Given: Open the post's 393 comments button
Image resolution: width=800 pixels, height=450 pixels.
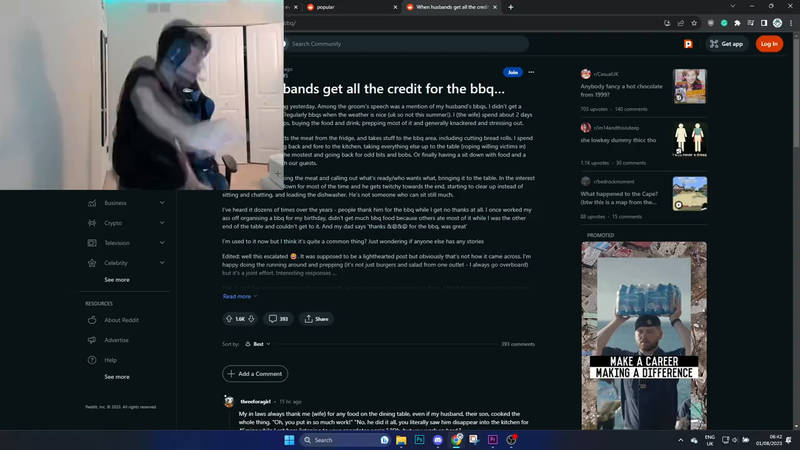Looking at the screenshot, I should (x=278, y=319).
